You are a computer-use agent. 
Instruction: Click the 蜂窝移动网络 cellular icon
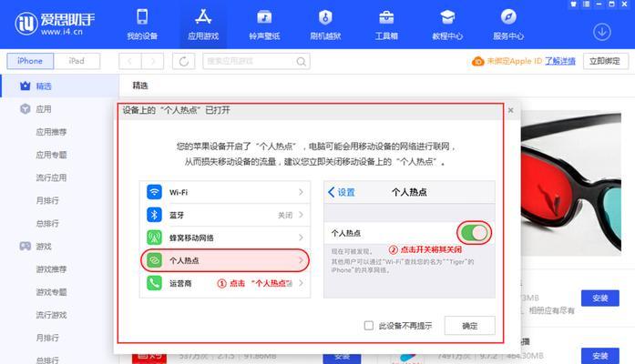[x=154, y=238]
